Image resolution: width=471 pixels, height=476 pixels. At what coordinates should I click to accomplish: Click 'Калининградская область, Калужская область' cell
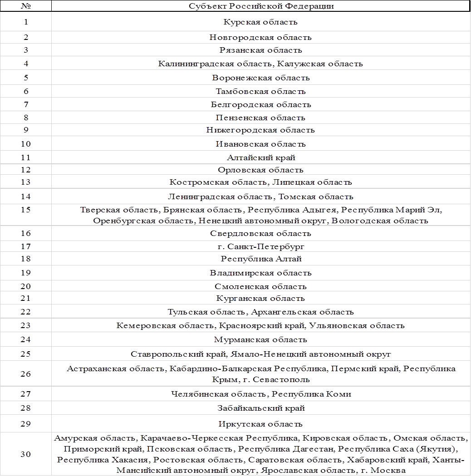[261, 63]
